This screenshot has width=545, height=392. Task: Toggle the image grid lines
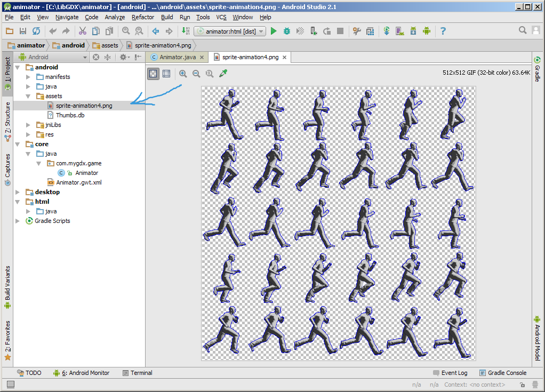[x=166, y=74]
